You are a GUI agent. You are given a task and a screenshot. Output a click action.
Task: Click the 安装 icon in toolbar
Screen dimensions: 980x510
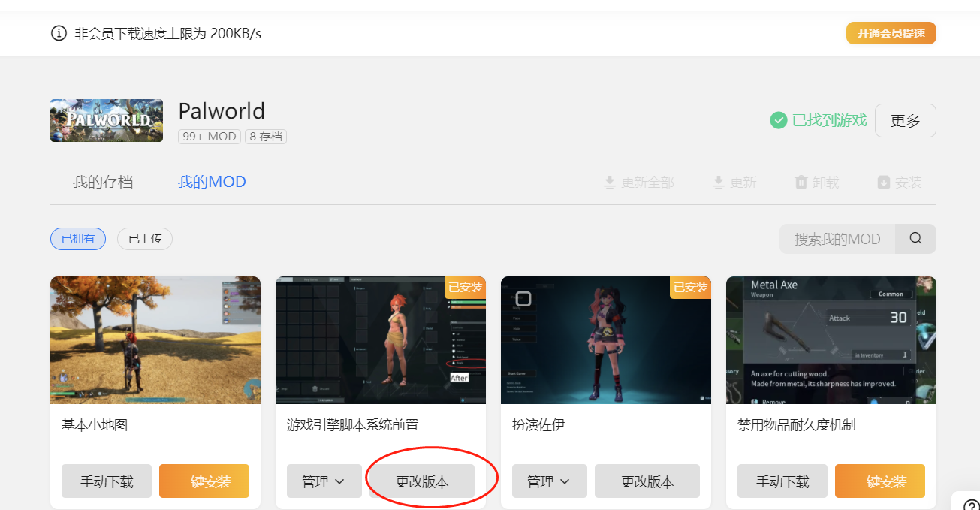click(x=883, y=183)
